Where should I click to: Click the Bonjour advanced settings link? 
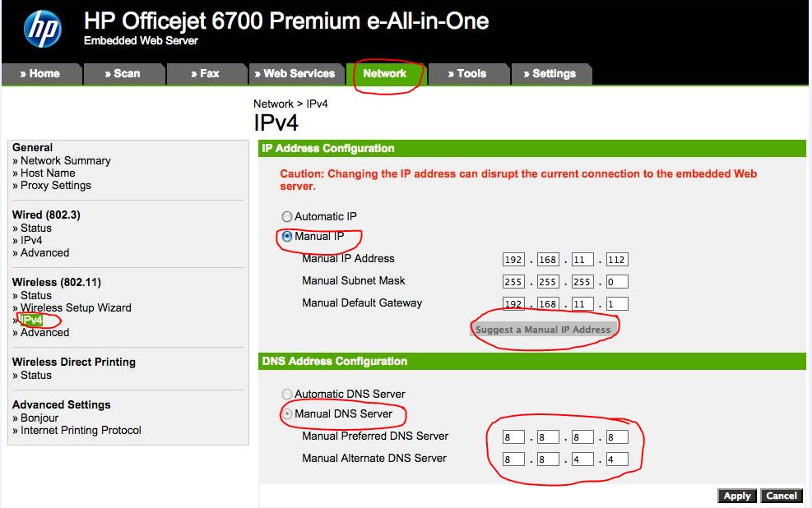(41, 418)
